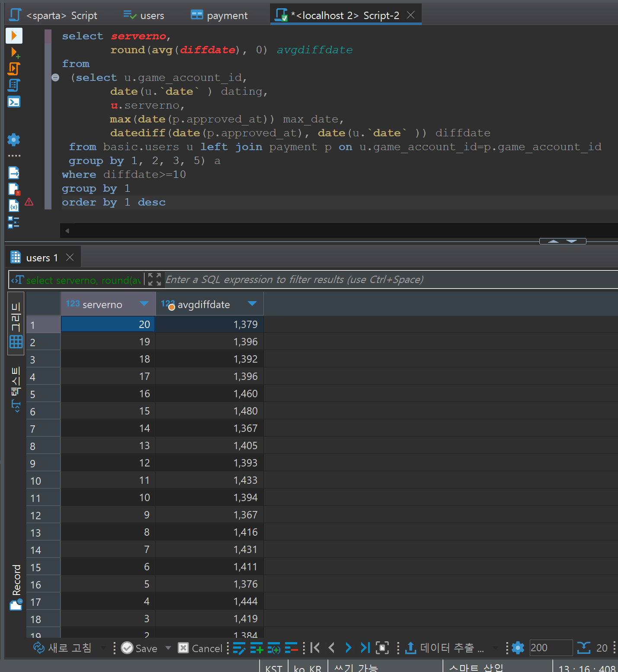This screenshot has height=672, width=618.
Task: Select the serverno cell with value 20
Action: pos(108,324)
